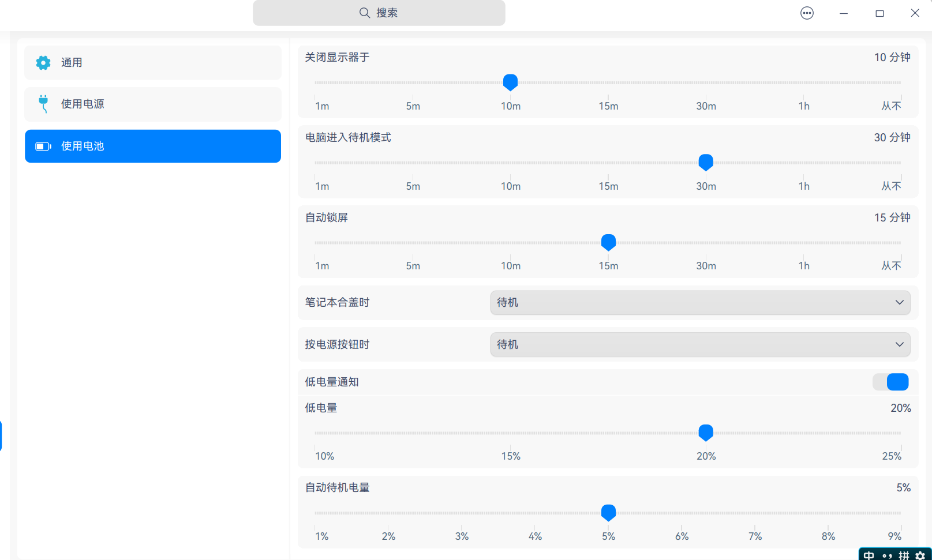Expand the 按电源按钮时 dropdown
The width and height of the screenshot is (932, 560).
pos(700,344)
